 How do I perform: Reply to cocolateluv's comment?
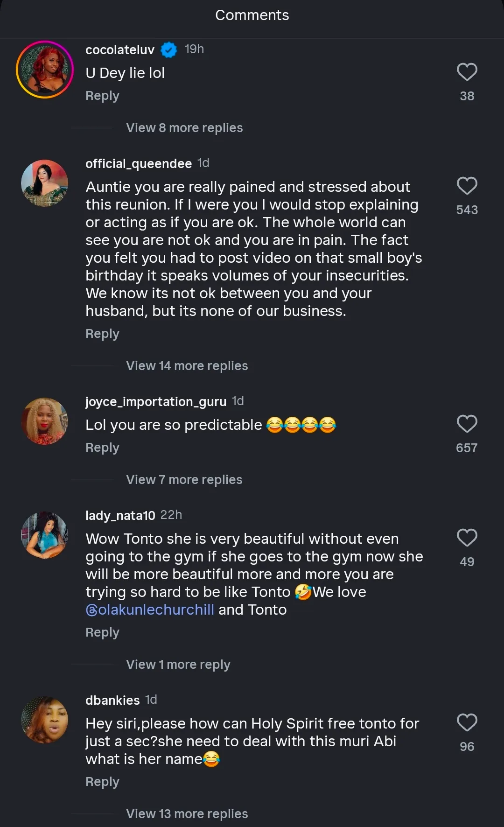(x=102, y=96)
